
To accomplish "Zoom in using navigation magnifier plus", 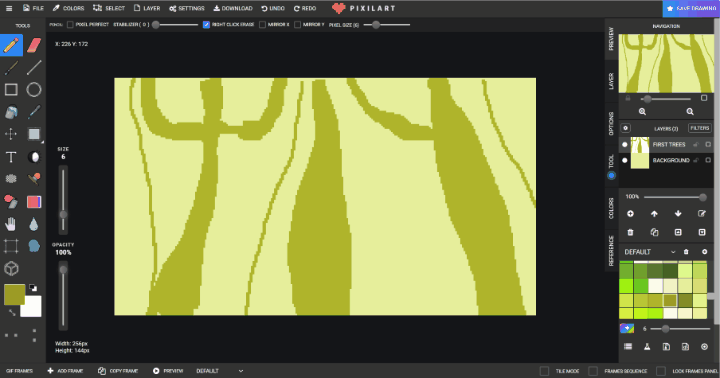I will [x=642, y=112].
